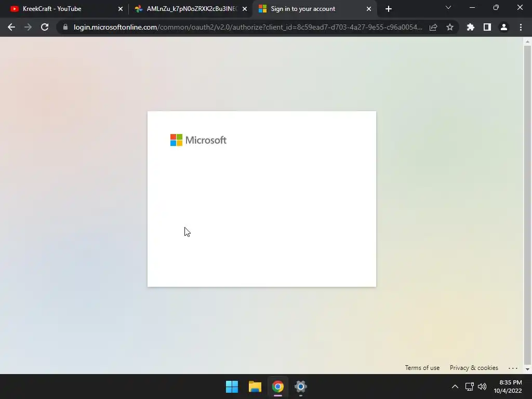Close the AMLnZu_k7pN0oZRXK2cBu3INE tab
The width and height of the screenshot is (532, 399).
(x=245, y=9)
